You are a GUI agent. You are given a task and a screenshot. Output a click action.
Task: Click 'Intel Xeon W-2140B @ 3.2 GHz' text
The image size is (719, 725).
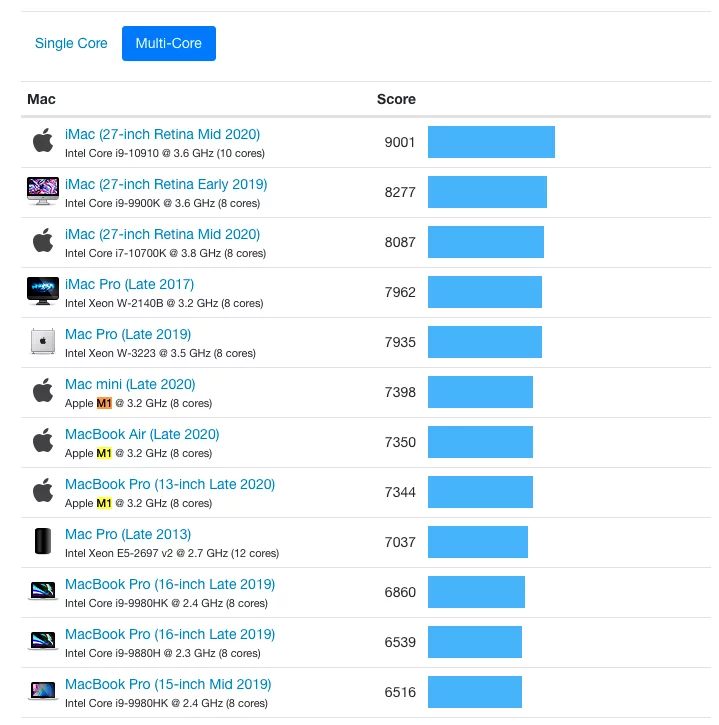pyautogui.click(x=141, y=303)
